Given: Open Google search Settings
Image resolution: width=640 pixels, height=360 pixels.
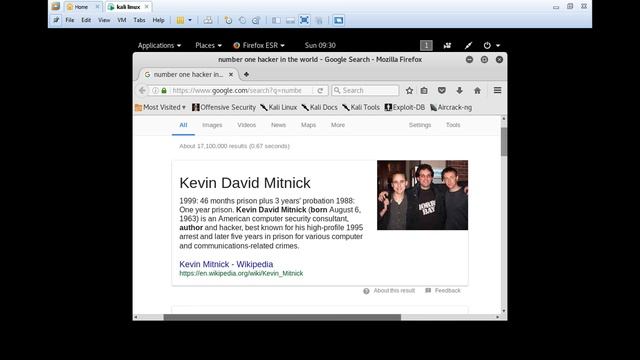Looking at the screenshot, I should [x=420, y=125].
